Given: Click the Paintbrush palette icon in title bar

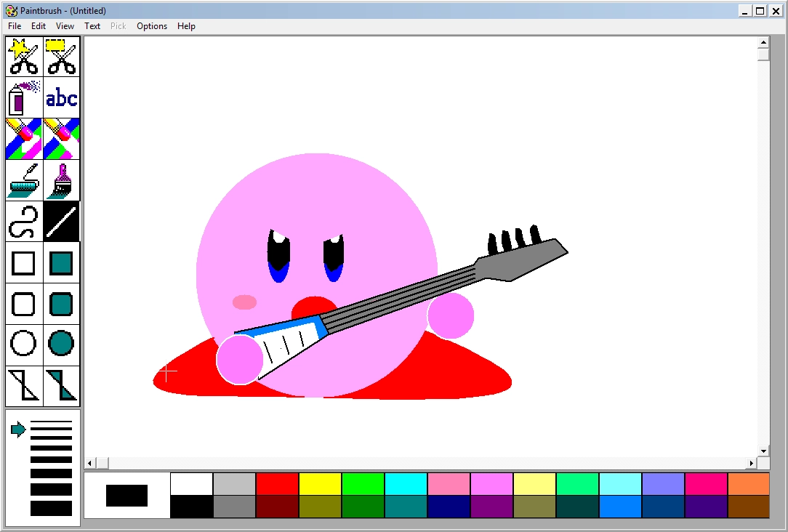Looking at the screenshot, I should [x=11, y=11].
